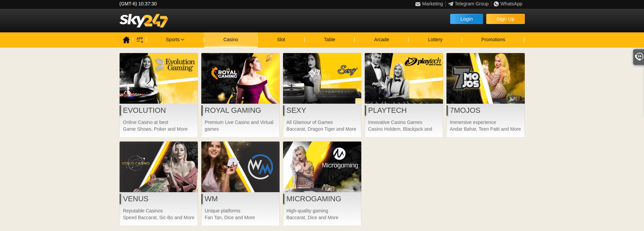Screen dimensions: 644x231
Task: Click 'Baccarat, Dragon Tiger and More' text
Action: (321, 129)
